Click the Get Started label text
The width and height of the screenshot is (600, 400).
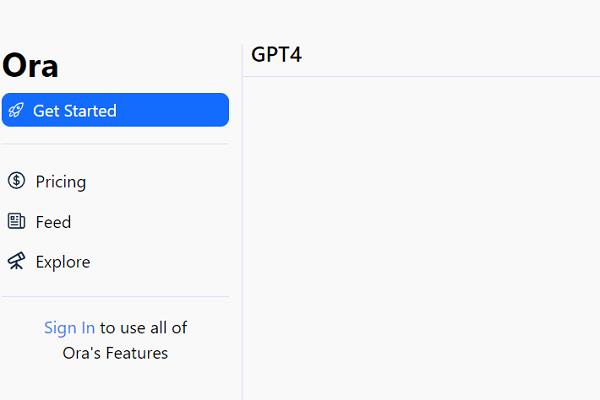(x=75, y=111)
